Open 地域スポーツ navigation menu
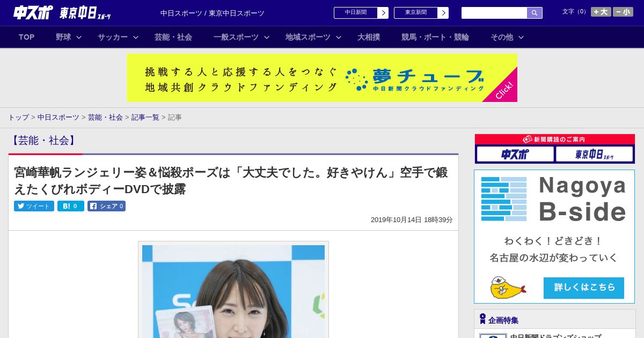 pos(308,37)
